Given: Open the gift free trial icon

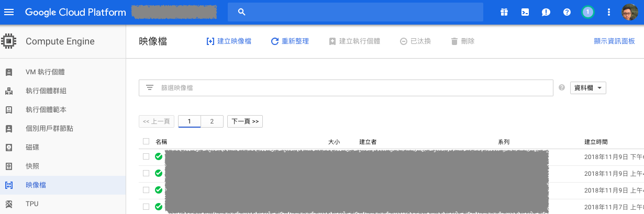Looking at the screenshot, I should pos(504,12).
